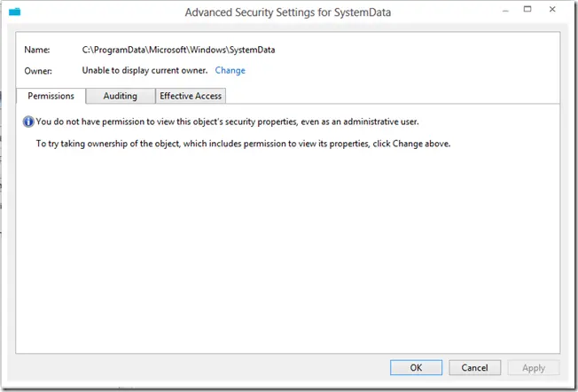Select the Permissions tab

pos(51,96)
